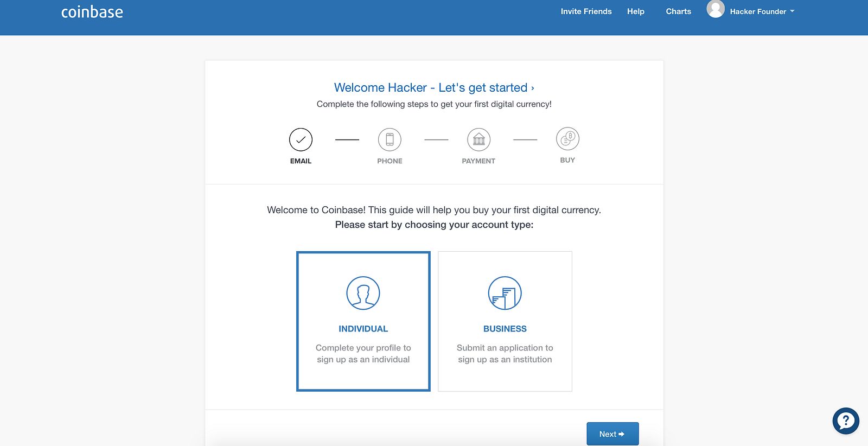Screen dimensions: 868x446
Task: Click 'Submit an application to sign up' text
Action: [505, 354]
